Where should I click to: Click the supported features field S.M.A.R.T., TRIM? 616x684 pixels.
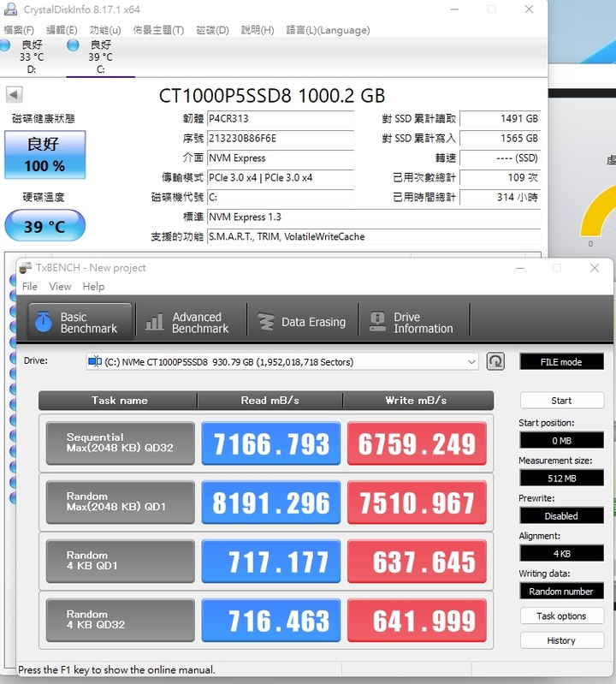pos(374,236)
